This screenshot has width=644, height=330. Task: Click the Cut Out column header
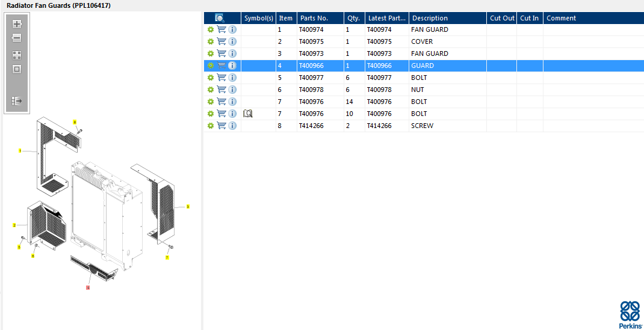click(502, 18)
